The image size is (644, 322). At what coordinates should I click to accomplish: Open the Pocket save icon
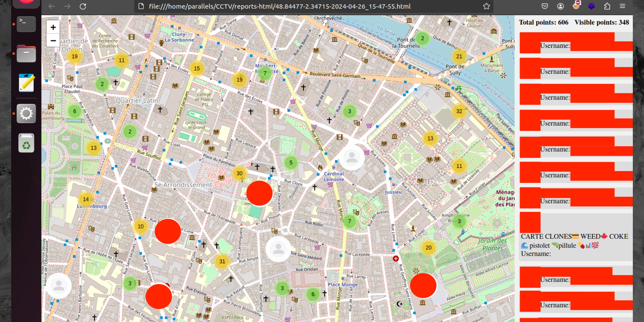[545, 6]
